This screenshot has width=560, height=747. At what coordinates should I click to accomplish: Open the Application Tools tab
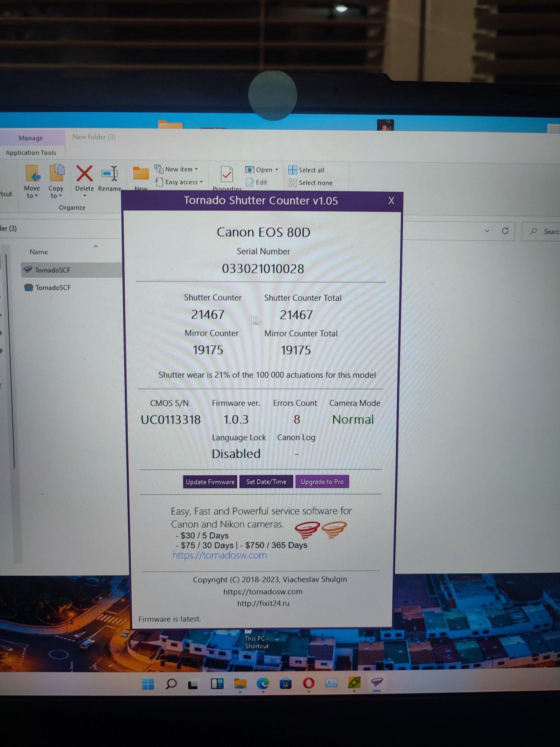click(x=31, y=152)
